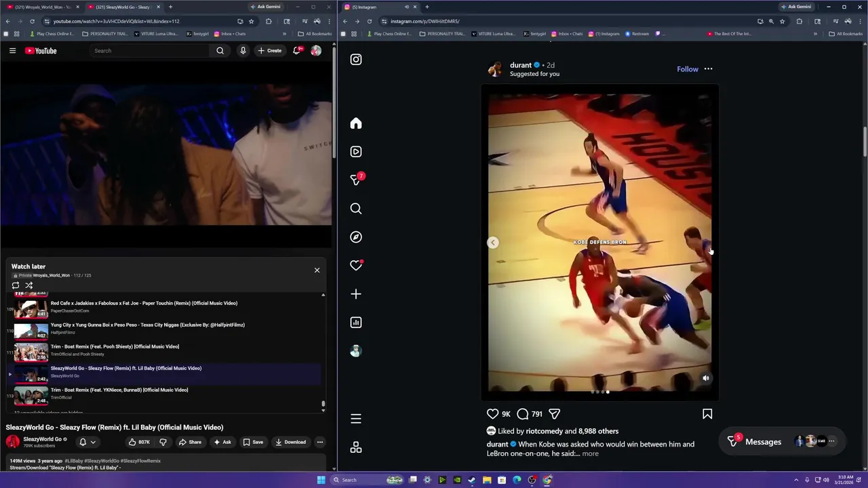Open Chrome from the Windows taskbar
Viewport: 868px width, 488px height.
[x=547, y=480]
